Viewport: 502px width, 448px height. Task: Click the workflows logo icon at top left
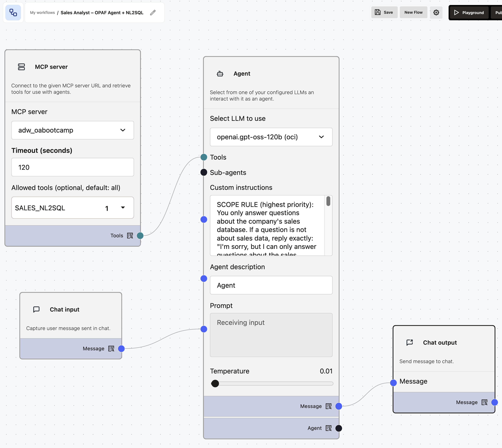click(x=13, y=13)
